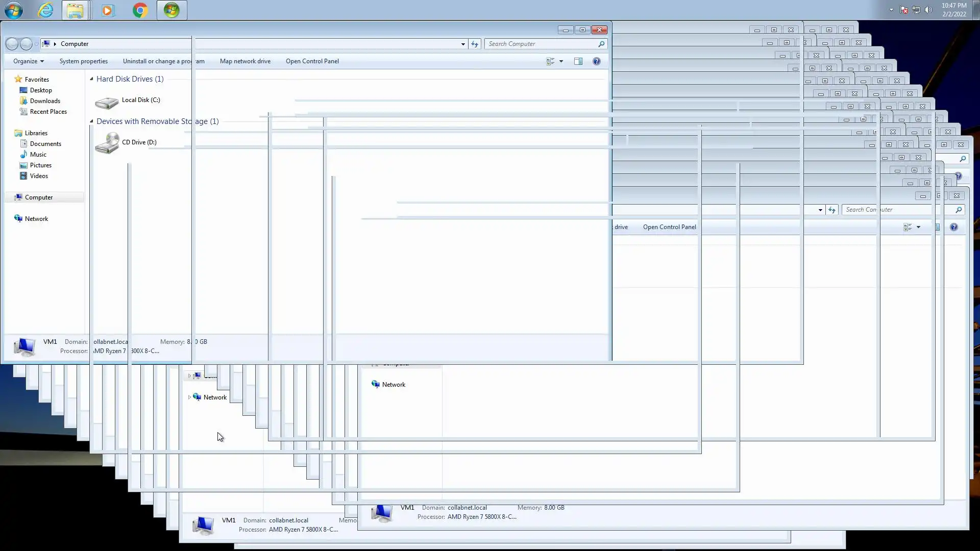
Task: Click Map network drive
Action: (245, 61)
